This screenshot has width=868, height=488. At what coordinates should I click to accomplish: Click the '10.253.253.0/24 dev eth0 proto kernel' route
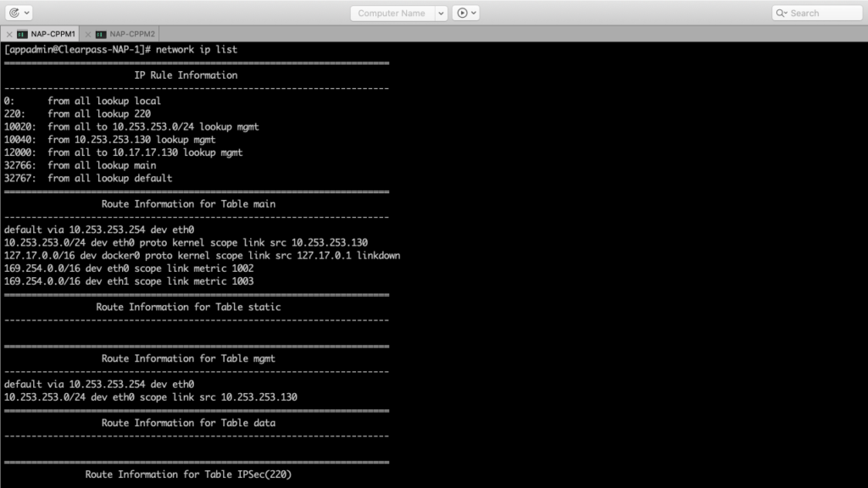[186, 242]
